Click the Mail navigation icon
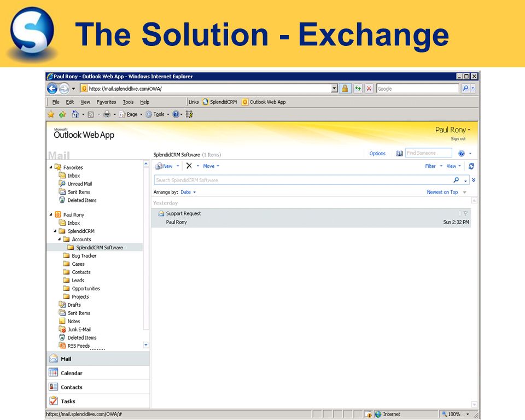Viewport: 525px width, 420px height. point(53,358)
